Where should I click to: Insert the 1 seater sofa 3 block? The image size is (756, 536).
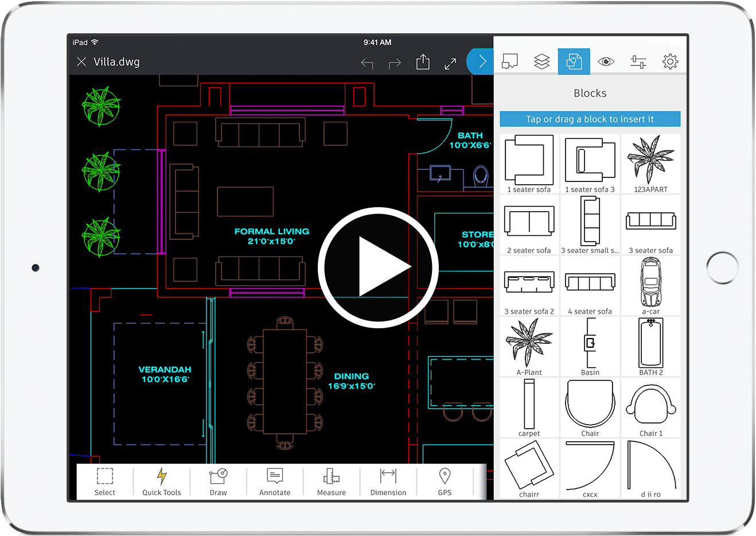coord(590,164)
